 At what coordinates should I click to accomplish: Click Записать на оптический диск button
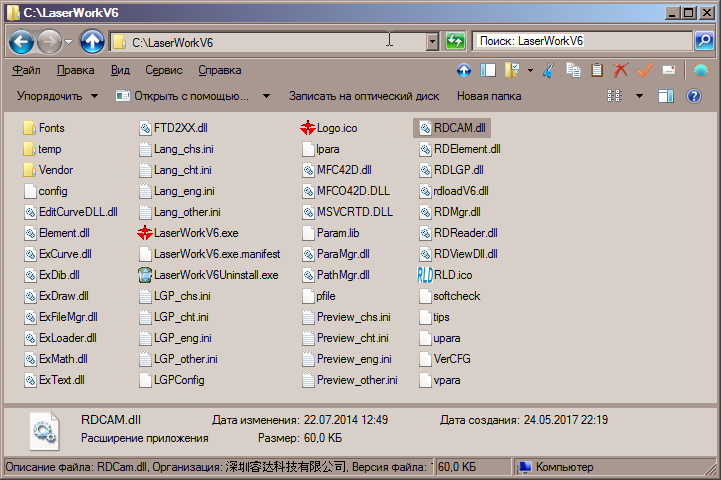tap(363, 96)
